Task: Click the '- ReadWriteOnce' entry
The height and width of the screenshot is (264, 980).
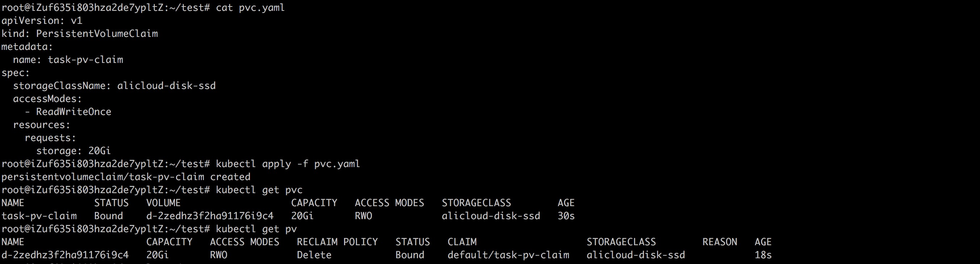Action: 68,112
